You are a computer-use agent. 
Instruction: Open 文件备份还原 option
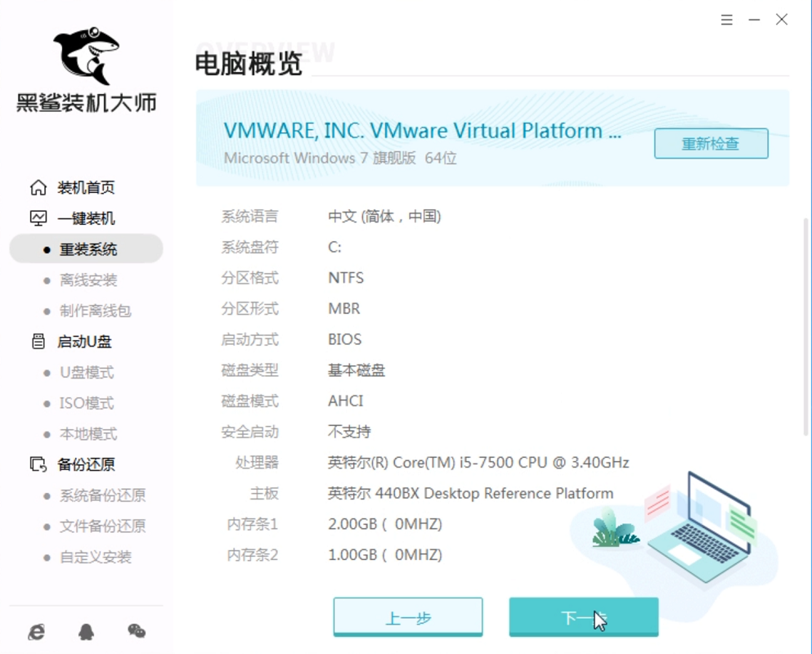pos(102,526)
